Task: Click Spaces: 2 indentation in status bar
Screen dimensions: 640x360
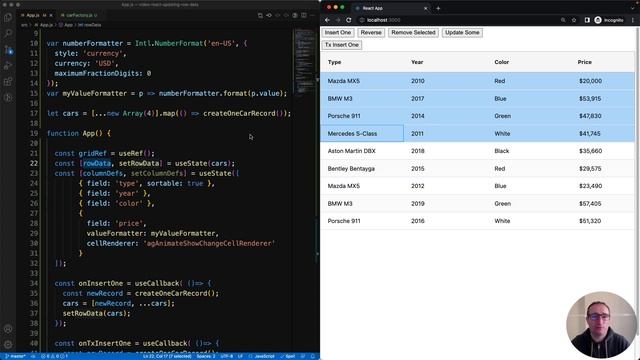Action: tap(206, 356)
